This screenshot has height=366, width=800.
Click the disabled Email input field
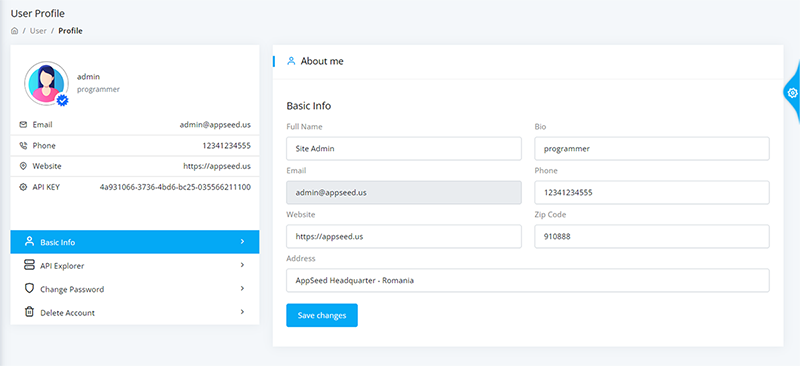(404, 192)
